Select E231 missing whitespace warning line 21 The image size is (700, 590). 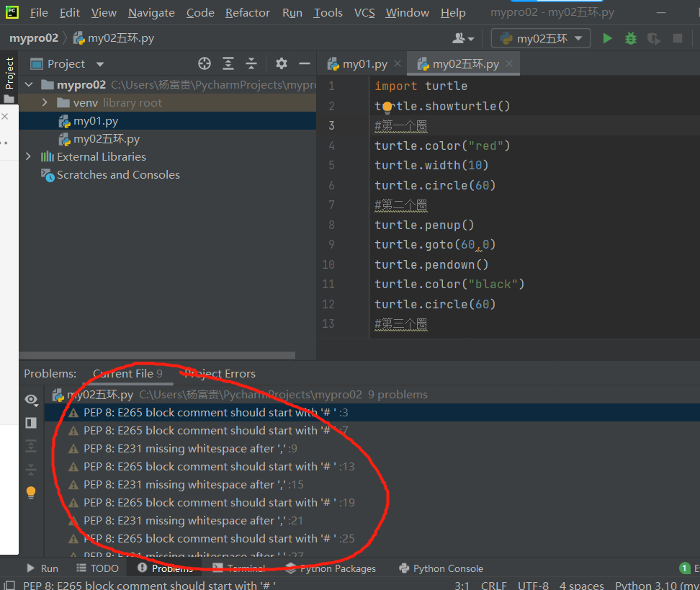[372, 520]
